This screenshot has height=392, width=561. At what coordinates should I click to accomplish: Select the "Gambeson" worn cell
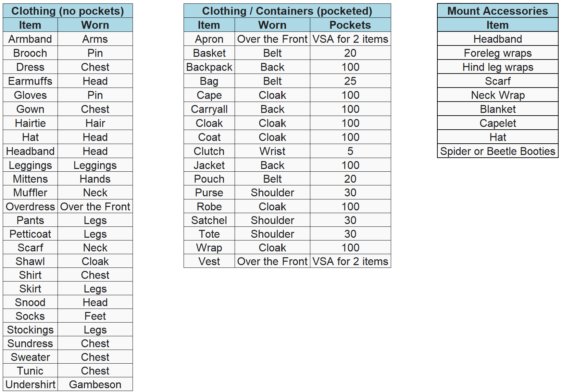pos(95,384)
